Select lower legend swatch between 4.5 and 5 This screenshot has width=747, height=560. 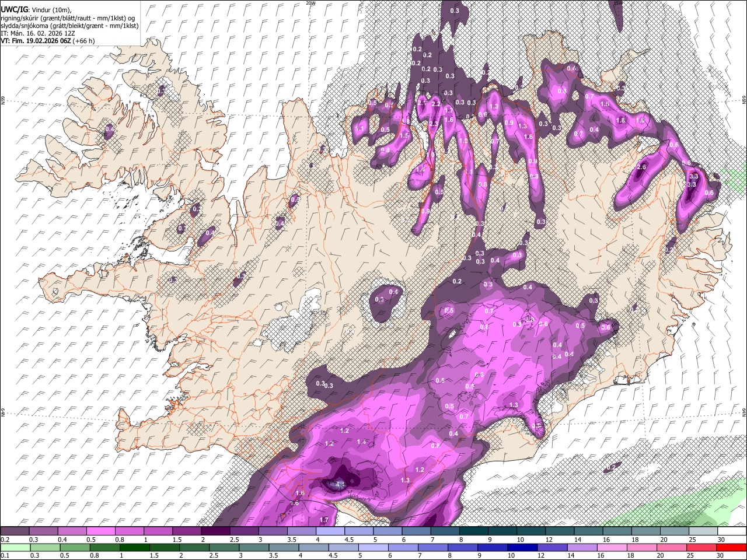pos(343,547)
